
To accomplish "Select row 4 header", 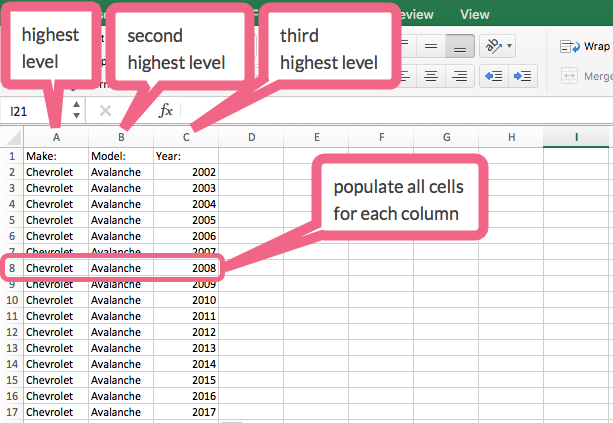I will (12, 204).
